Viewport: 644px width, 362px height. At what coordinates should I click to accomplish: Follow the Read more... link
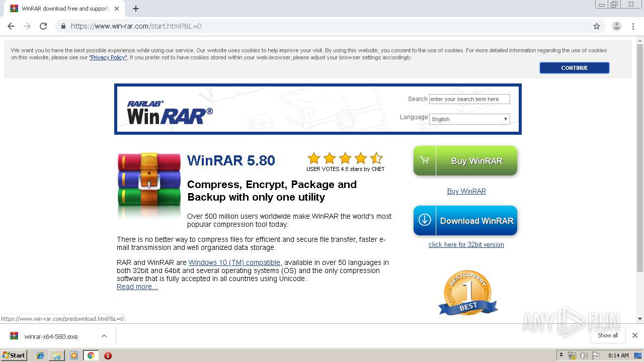point(137,287)
